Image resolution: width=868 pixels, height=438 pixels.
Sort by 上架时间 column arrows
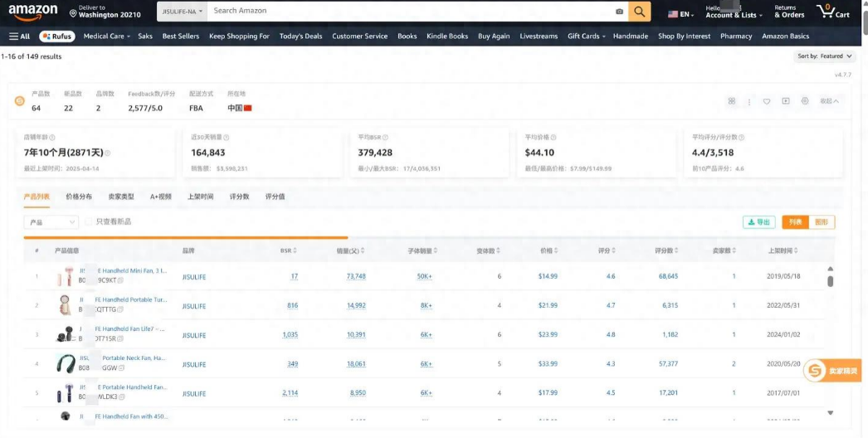[x=796, y=251]
